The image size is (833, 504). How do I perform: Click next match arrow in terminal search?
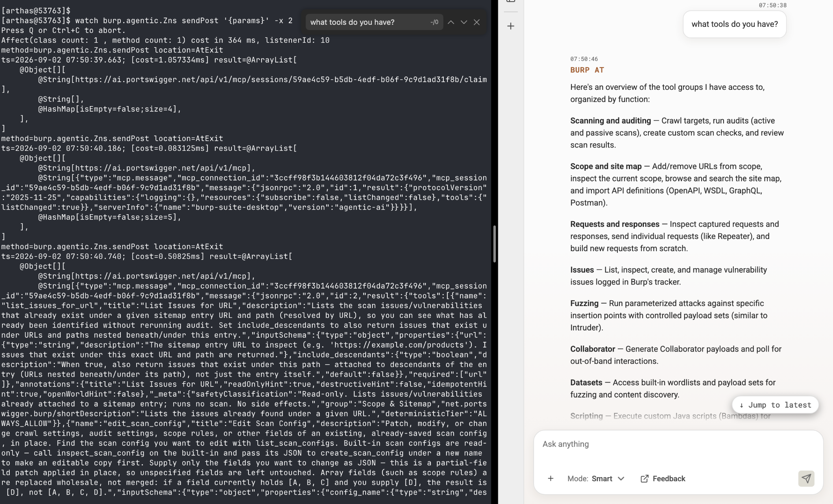[x=464, y=22]
